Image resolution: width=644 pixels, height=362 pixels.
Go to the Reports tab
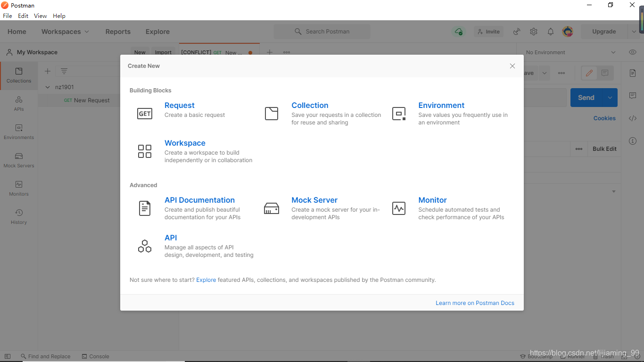118,32
